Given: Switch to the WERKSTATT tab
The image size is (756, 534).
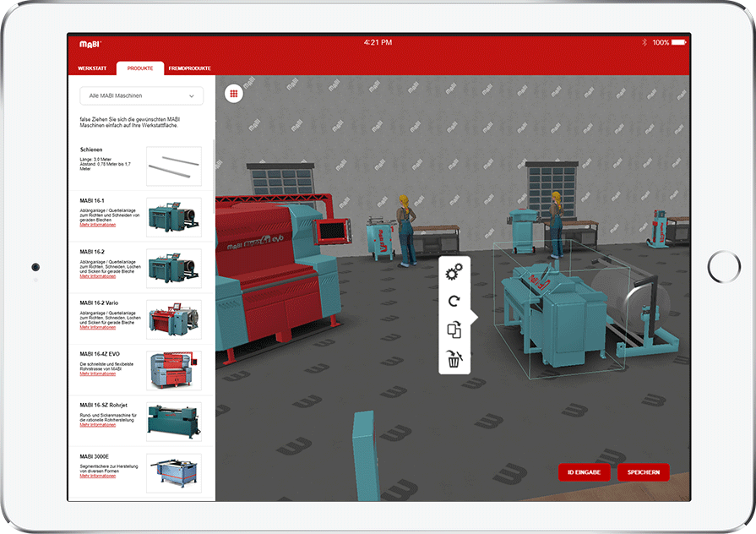Looking at the screenshot, I should (92, 68).
